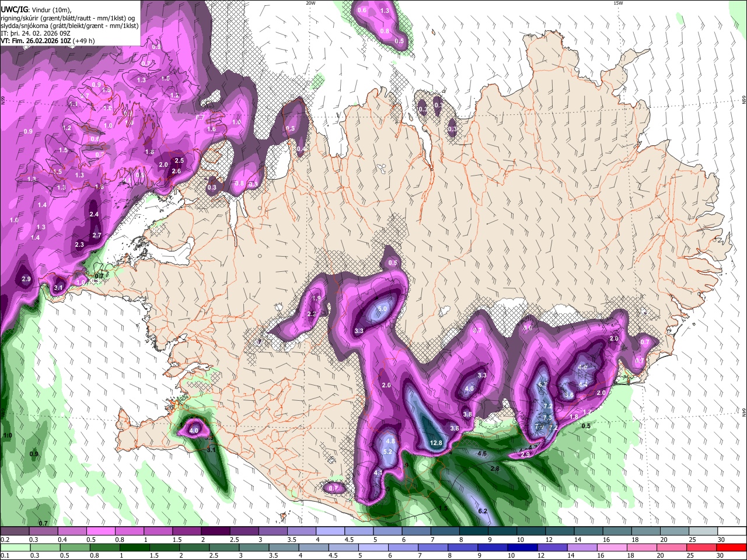Click the 7.3 snowfall value label
This screenshot has height=560, width=747.
(x=547, y=418)
